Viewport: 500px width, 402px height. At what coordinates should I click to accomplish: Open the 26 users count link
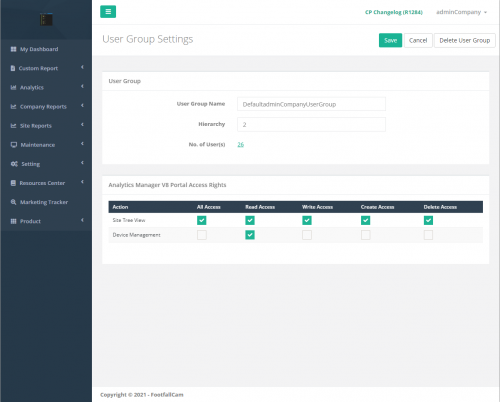point(241,144)
